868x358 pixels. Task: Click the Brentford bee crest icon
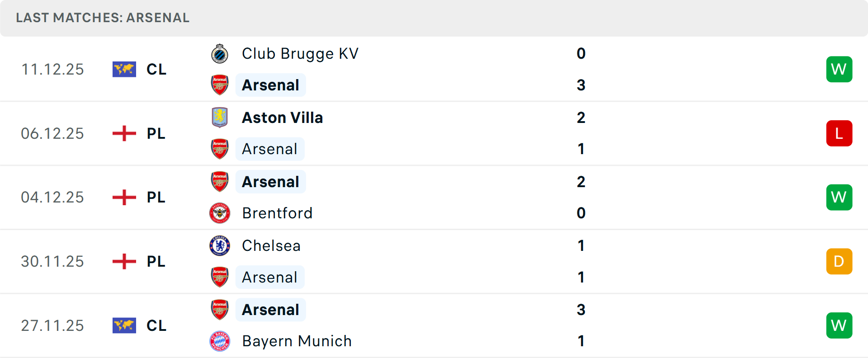tap(220, 213)
